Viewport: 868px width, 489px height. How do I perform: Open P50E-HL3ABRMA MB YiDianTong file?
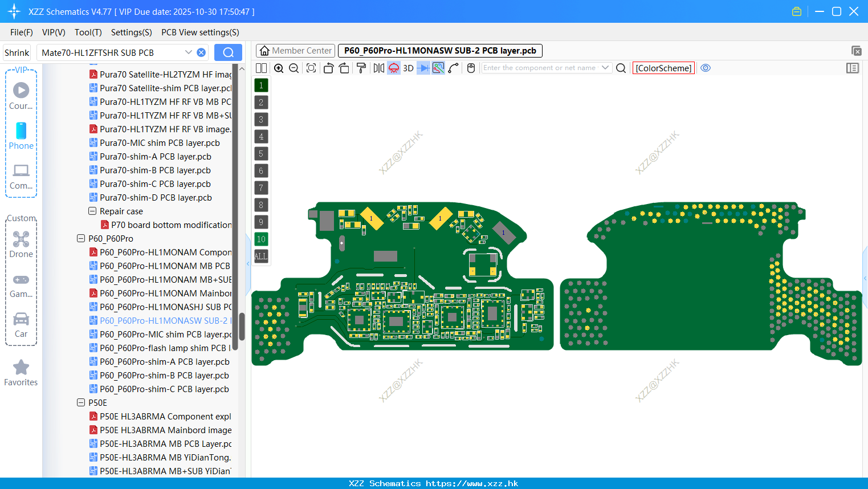(x=161, y=458)
